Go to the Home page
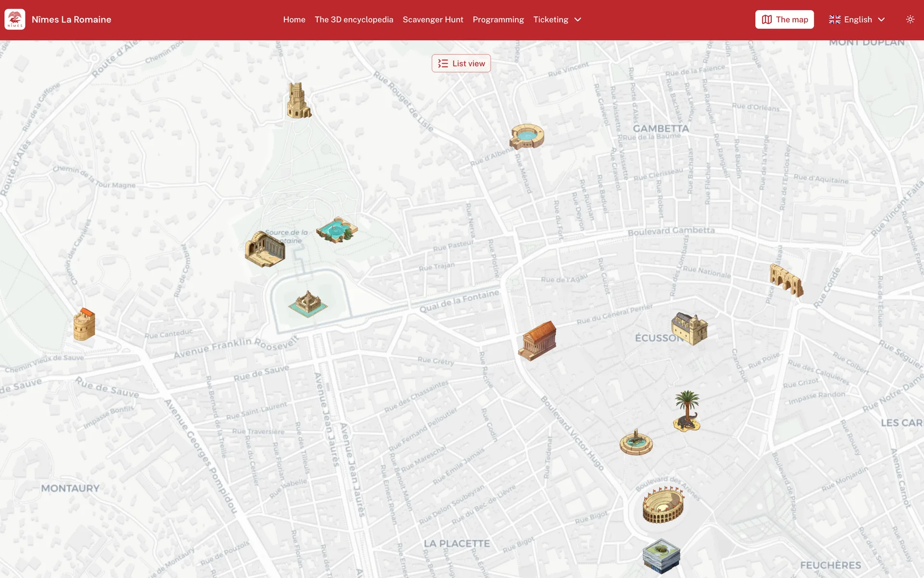The height and width of the screenshot is (578, 924). coord(294,20)
